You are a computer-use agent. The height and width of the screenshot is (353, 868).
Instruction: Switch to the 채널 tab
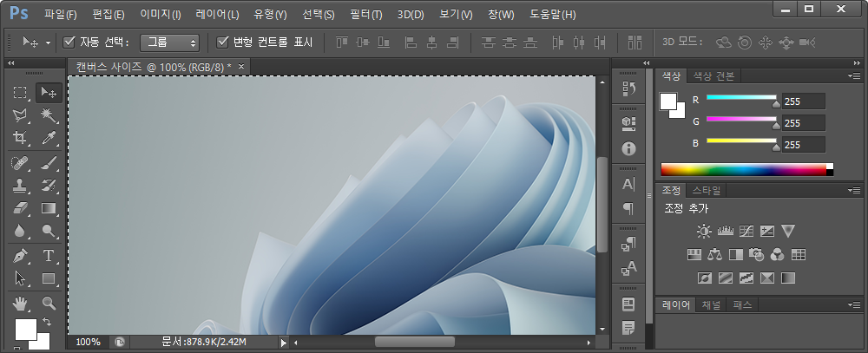point(711,304)
